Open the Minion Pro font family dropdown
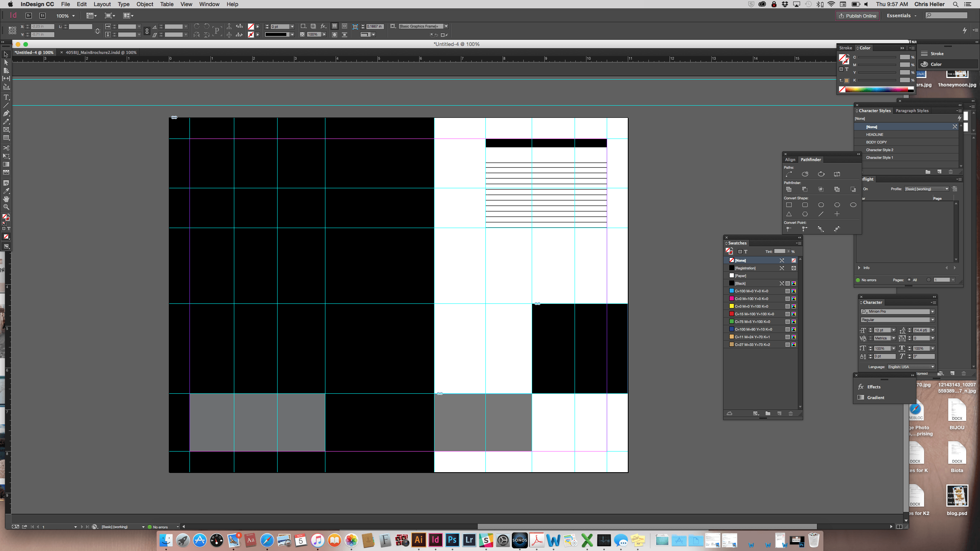 click(933, 311)
